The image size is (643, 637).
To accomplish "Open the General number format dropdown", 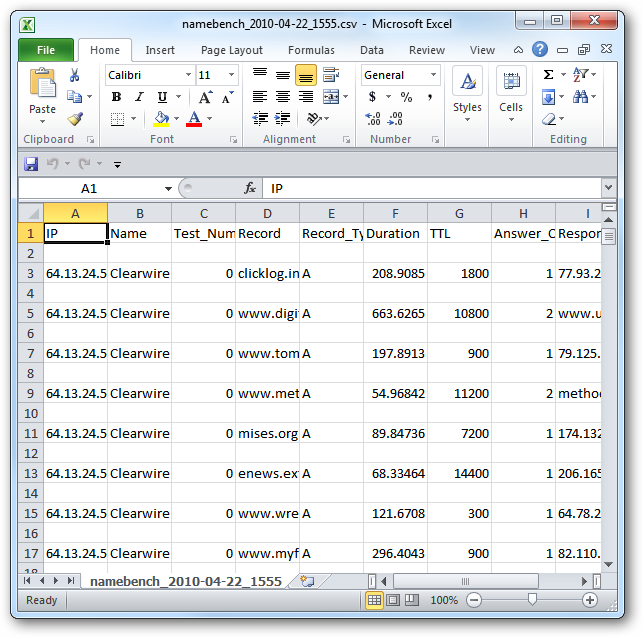I will coord(433,75).
